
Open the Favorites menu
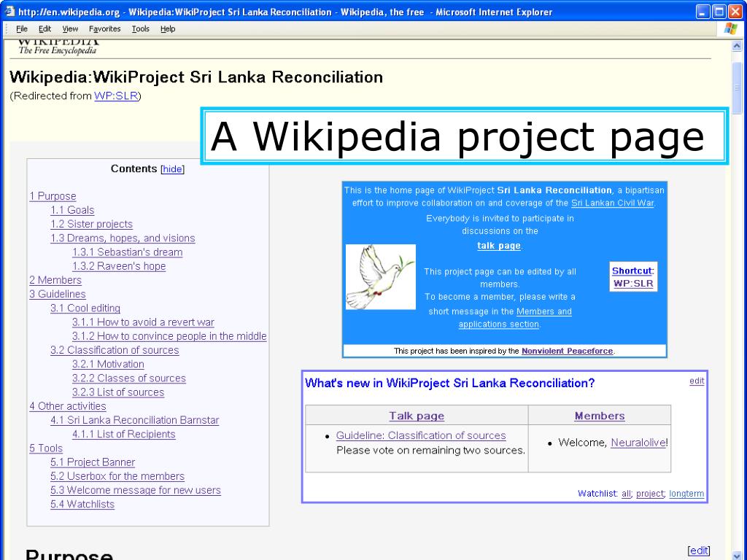tap(105, 29)
